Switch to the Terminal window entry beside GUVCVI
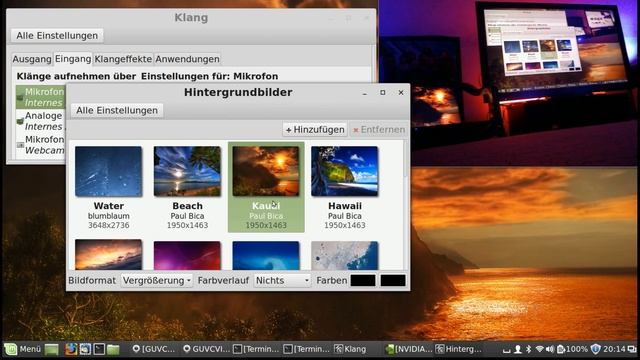This screenshot has height=360, width=640. (256, 349)
